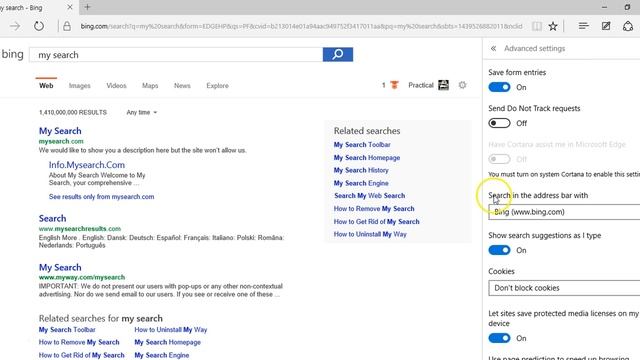Image resolution: width=640 pixels, height=360 pixels.
Task: Click bottom My Search Toolbar related link
Action: 67,330
